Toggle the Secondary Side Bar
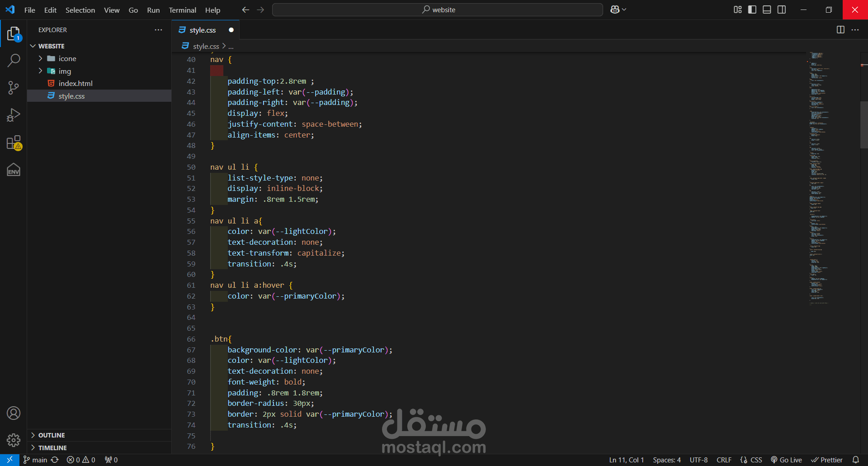This screenshot has height=466, width=868. tap(782, 10)
